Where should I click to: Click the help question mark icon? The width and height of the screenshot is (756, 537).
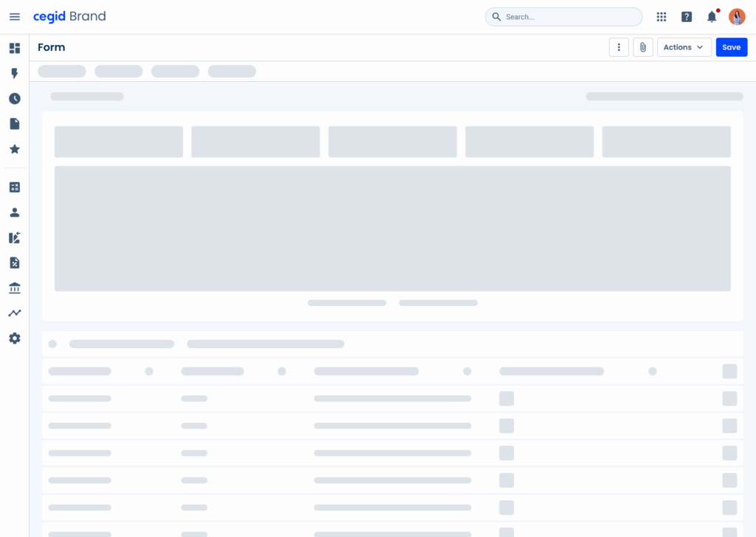click(687, 17)
